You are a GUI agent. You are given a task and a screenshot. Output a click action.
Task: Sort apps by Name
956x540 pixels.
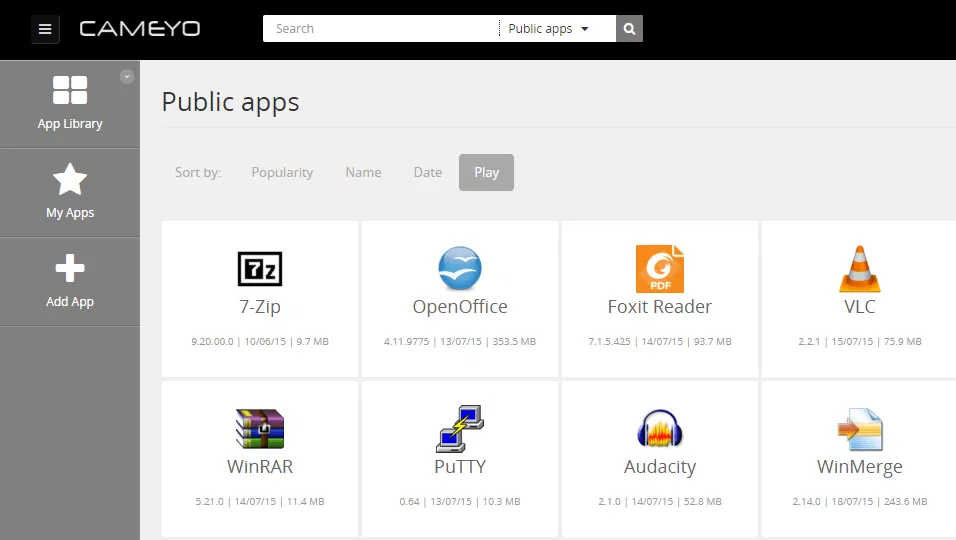click(363, 172)
